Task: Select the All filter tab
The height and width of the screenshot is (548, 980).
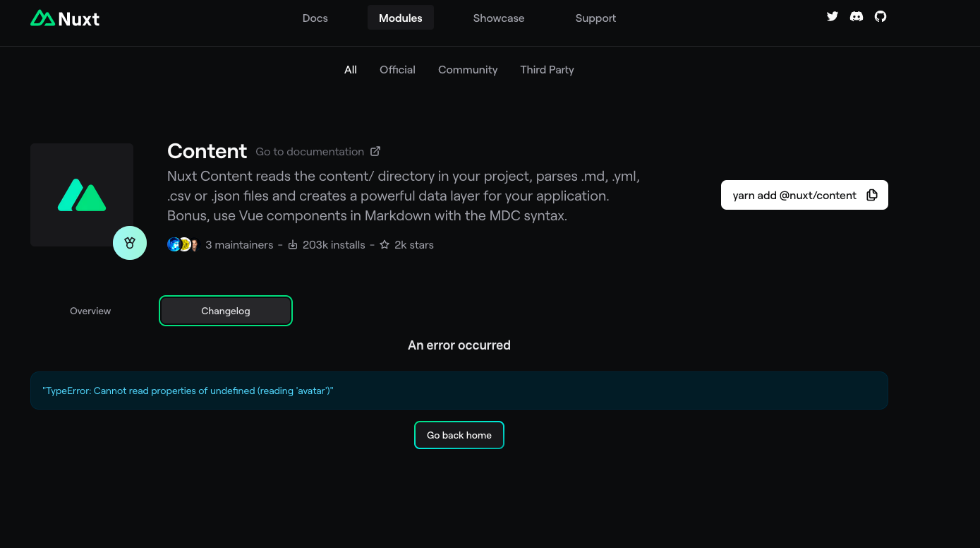Action: coord(351,70)
